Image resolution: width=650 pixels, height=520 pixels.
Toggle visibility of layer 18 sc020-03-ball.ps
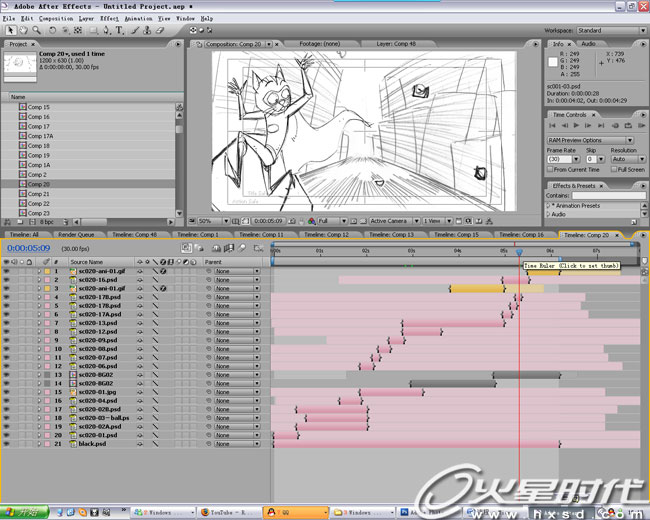[x=6, y=418]
